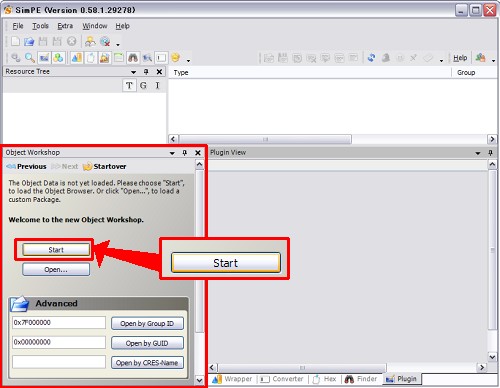Toggle the T button in Resource Tree
500x388 pixels.
(x=129, y=86)
